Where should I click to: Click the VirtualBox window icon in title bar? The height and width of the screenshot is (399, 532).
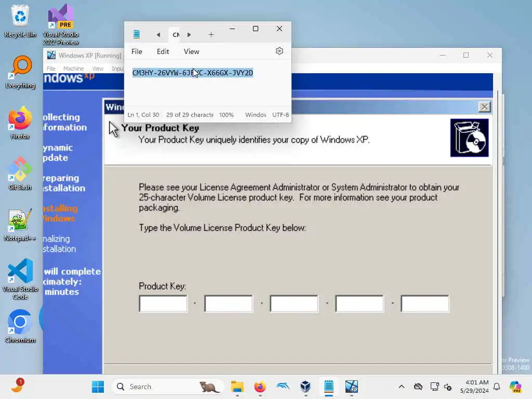51,55
